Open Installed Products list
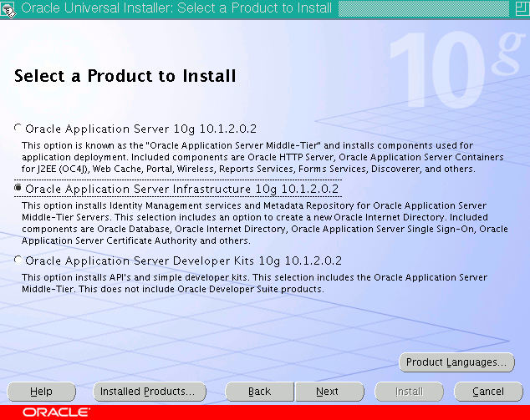This screenshot has height=420, width=530. (x=150, y=392)
